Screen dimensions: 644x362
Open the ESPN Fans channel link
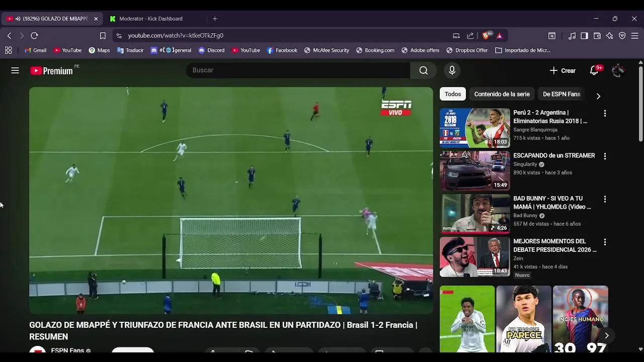[x=67, y=350]
